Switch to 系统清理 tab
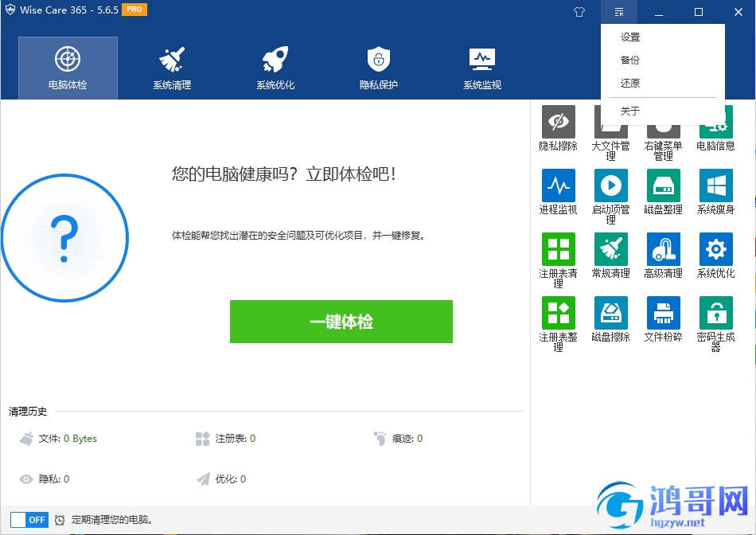This screenshot has width=756, height=535. [x=172, y=68]
